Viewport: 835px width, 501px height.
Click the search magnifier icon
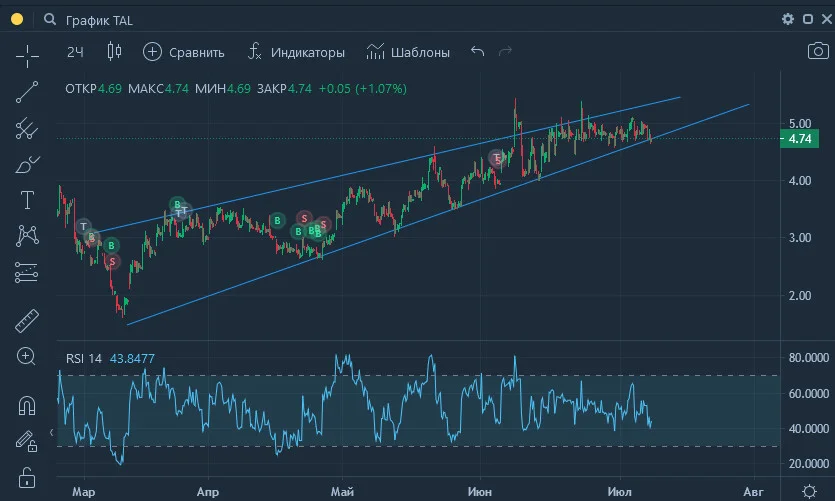pyautogui.click(x=50, y=20)
